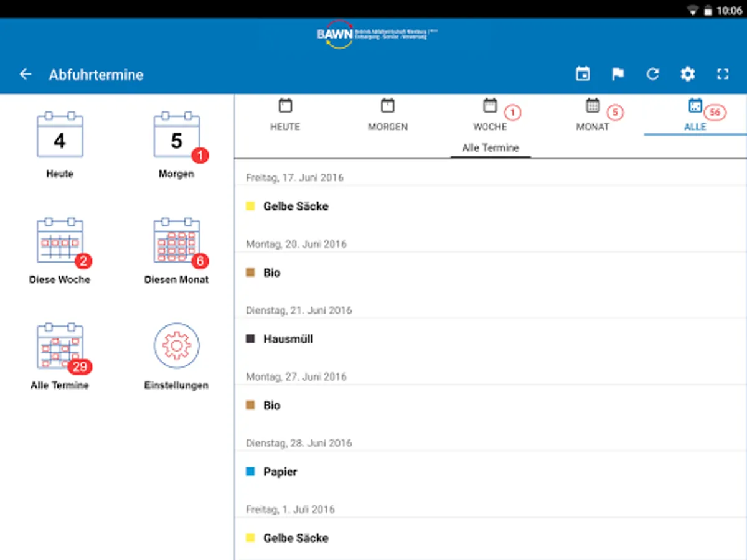
Task: Open the Diesen Monat calendar tile
Action: click(x=177, y=251)
